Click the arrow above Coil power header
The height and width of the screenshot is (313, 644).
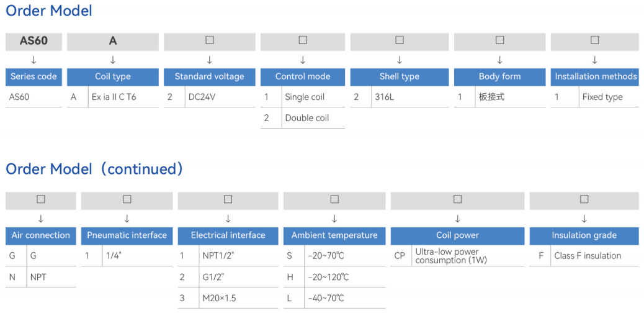pos(457,219)
